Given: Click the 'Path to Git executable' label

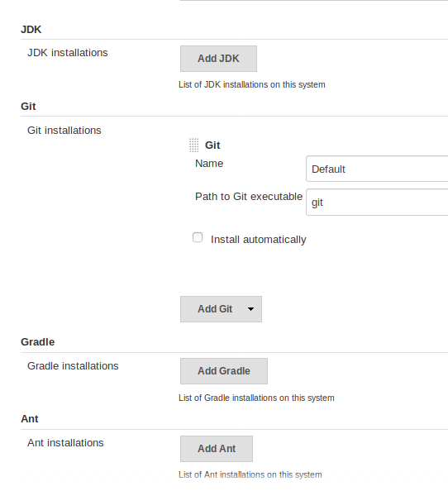Looking at the screenshot, I should coord(249,197).
